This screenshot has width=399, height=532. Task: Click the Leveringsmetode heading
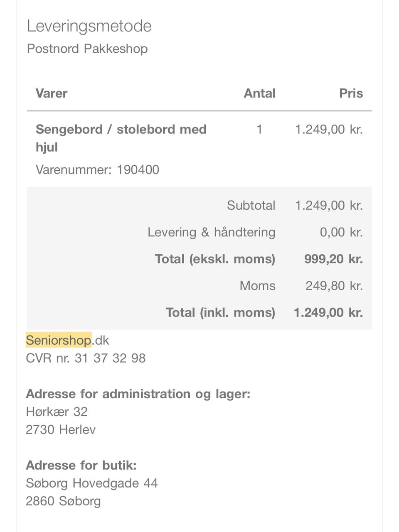point(89,26)
